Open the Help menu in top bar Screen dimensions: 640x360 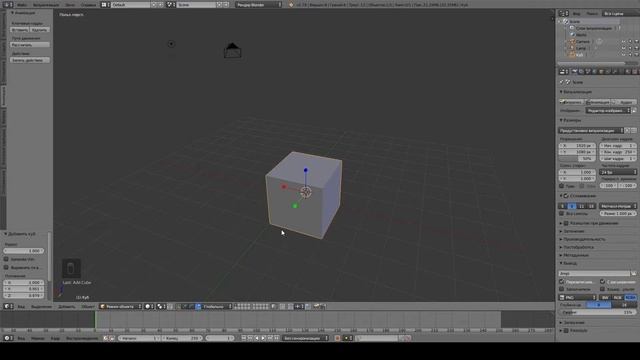[x=88, y=4]
